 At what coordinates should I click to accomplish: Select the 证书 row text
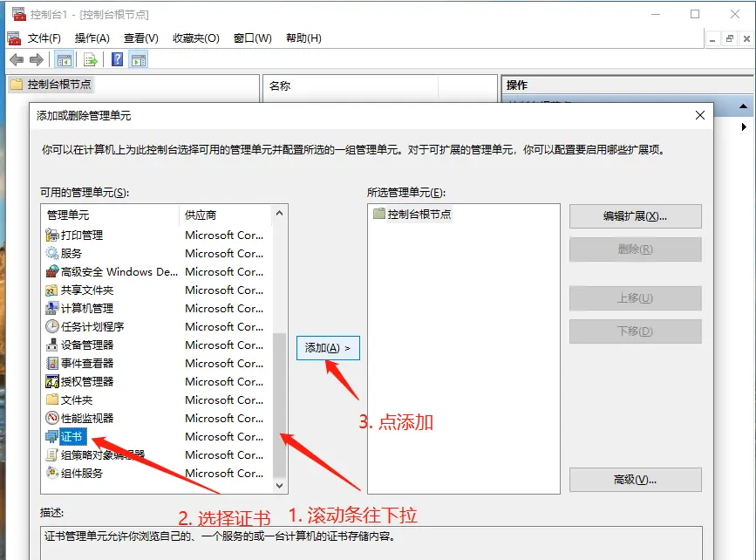(72, 436)
